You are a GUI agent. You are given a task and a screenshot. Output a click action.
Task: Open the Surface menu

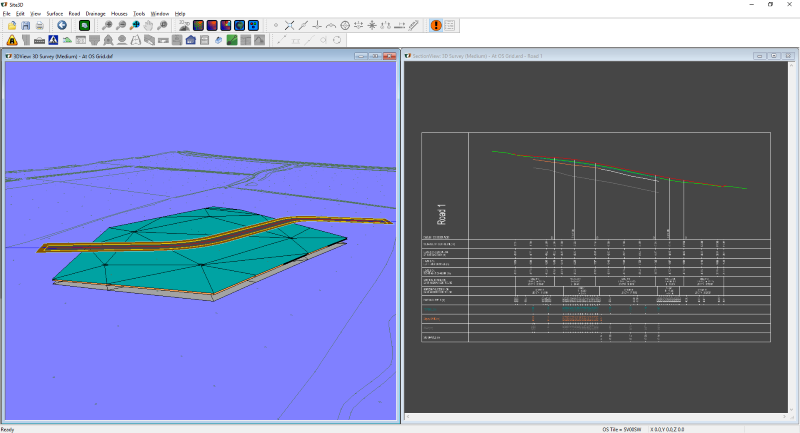coord(54,13)
